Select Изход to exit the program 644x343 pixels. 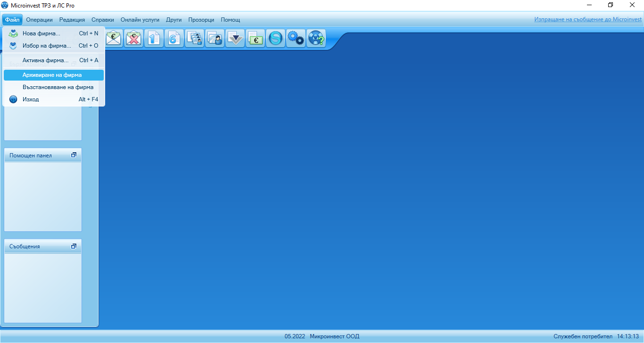click(54, 99)
